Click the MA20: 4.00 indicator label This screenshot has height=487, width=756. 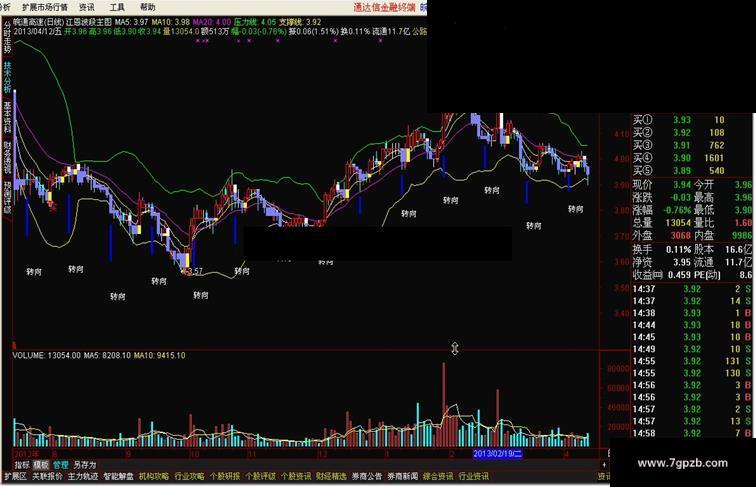coord(212,22)
